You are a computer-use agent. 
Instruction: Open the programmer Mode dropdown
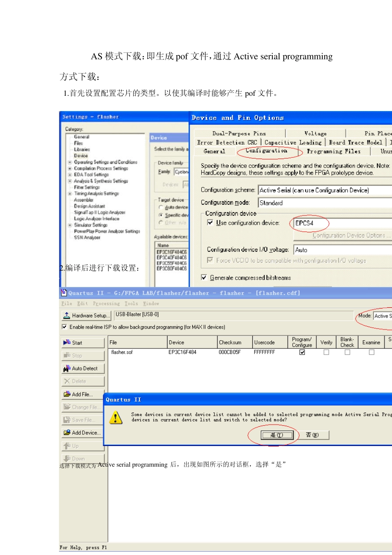pos(382,316)
